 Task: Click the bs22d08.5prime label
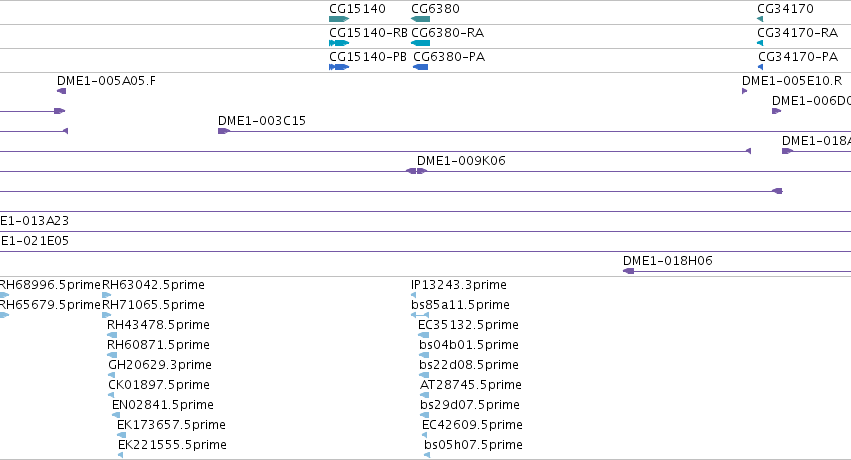click(x=468, y=365)
